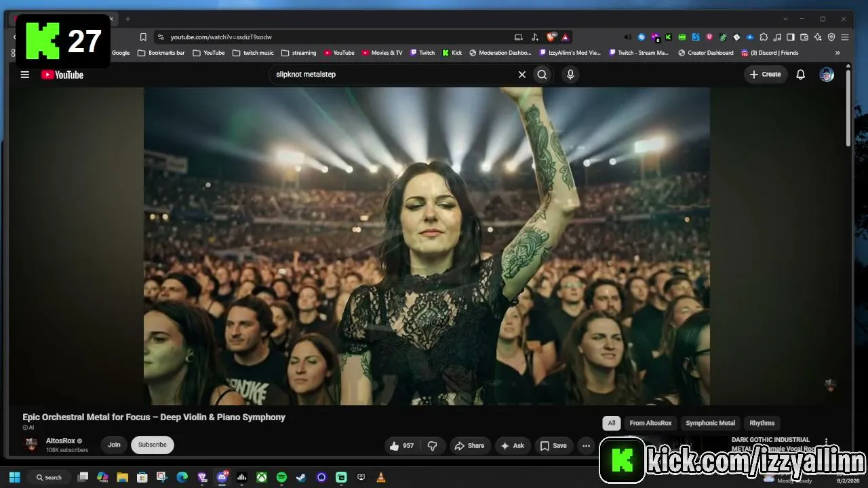Open the Creator Dashboard bookmark
Viewport: 868px width, 488px height.
(705, 53)
